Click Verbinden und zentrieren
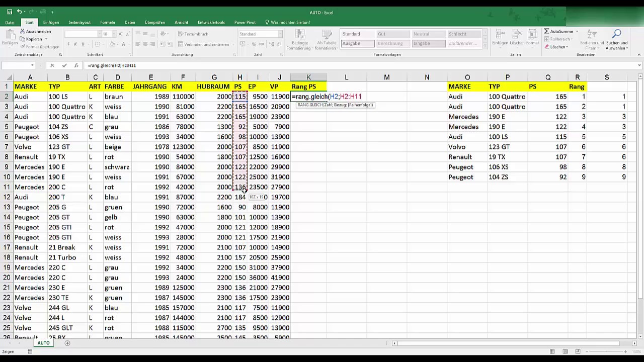 [x=203, y=44]
